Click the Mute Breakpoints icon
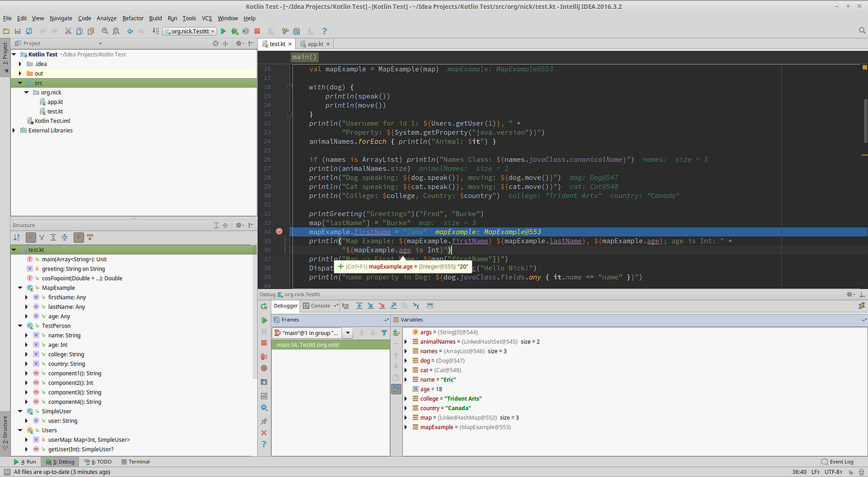Screen dimensions: 868x477 point(264,368)
